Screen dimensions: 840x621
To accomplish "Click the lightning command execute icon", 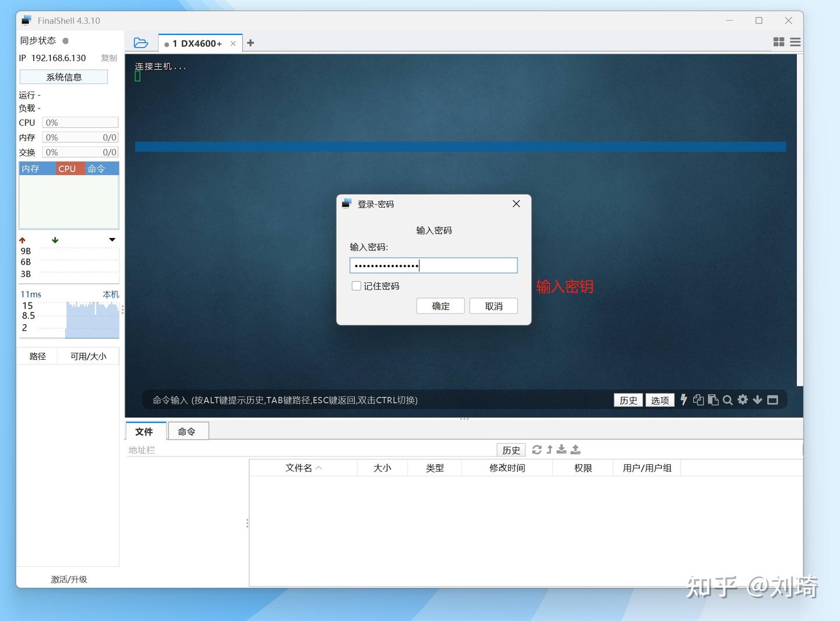I will [x=684, y=399].
